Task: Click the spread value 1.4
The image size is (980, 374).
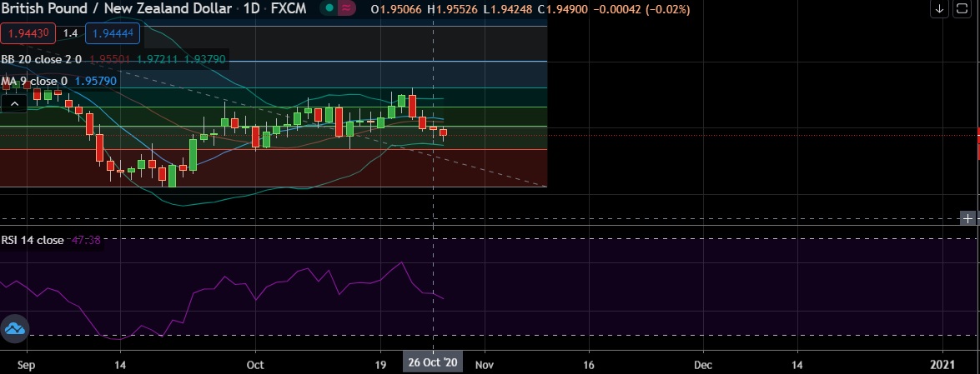Action: (71, 33)
